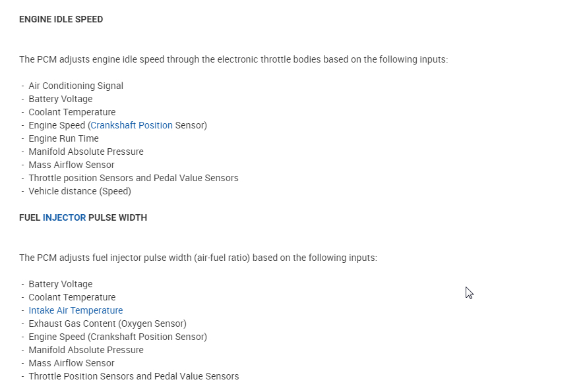This screenshot has height=392, width=585.
Task: Click Coolant Temperature in the fuel injector list
Action: click(72, 297)
